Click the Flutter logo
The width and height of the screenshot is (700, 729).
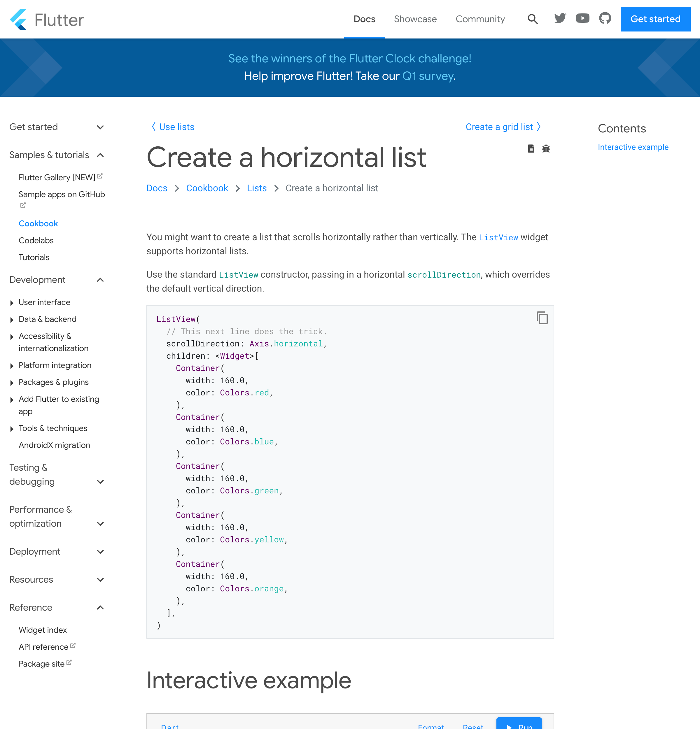click(47, 19)
